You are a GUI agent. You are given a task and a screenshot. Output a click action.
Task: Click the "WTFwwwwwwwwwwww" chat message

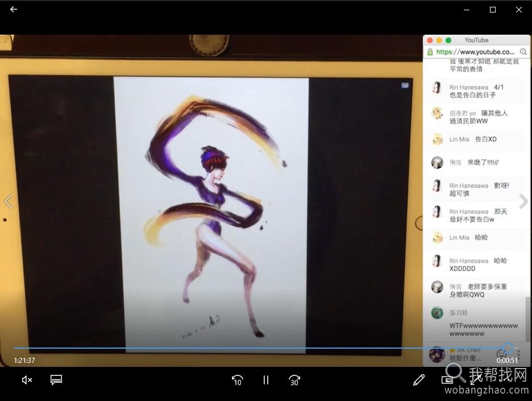click(x=484, y=329)
